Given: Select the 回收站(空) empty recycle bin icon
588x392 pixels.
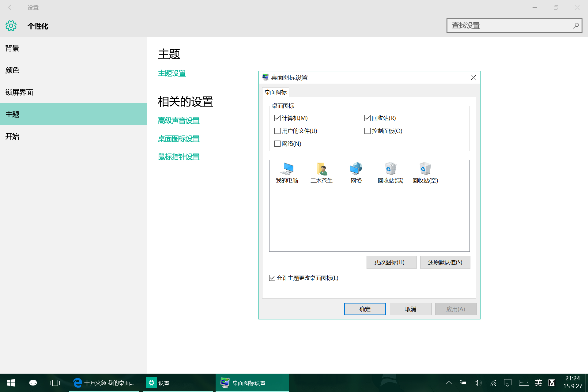Looking at the screenshot, I should [x=425, y=173].
